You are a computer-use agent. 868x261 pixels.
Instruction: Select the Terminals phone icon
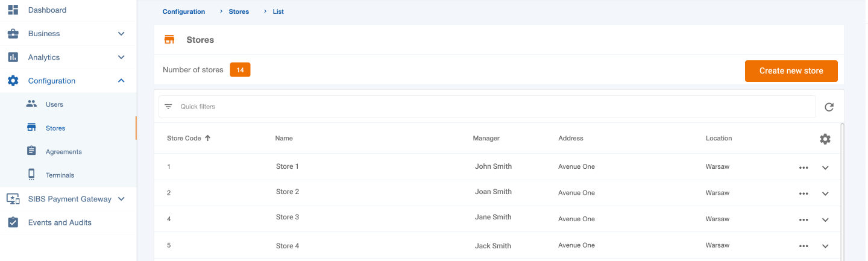click(32, 175)
